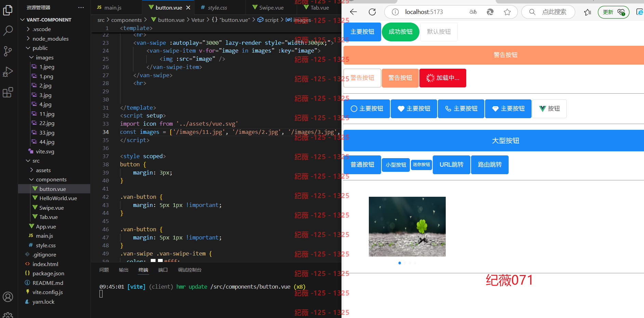Viewport: 644px width, 318px height.
Task: Open App.vue in the explorer
Action: point(46,227)
